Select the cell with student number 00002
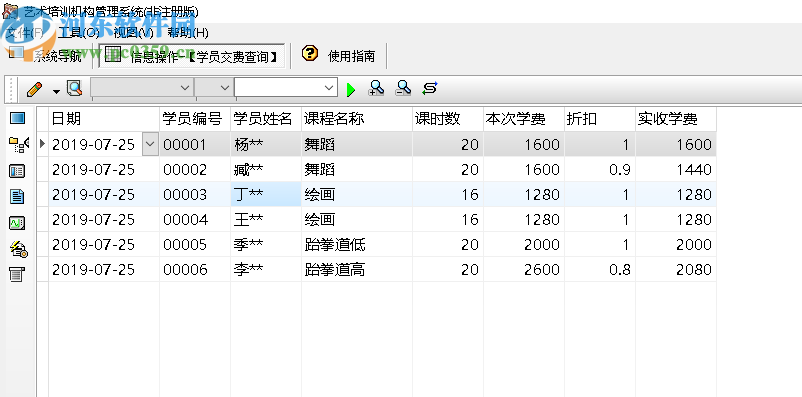The height and width of the screenshot is (397, 802). [195, 169]
